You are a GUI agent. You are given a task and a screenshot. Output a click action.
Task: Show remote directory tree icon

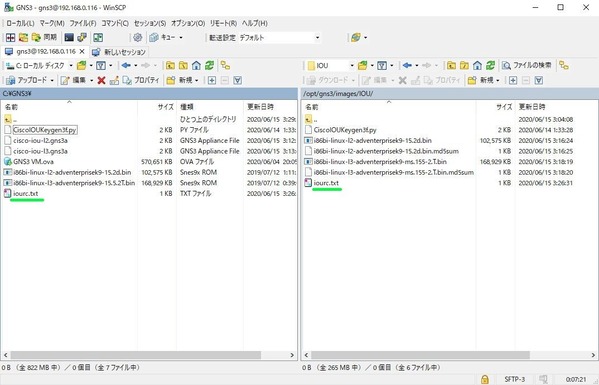coord(564,66)
